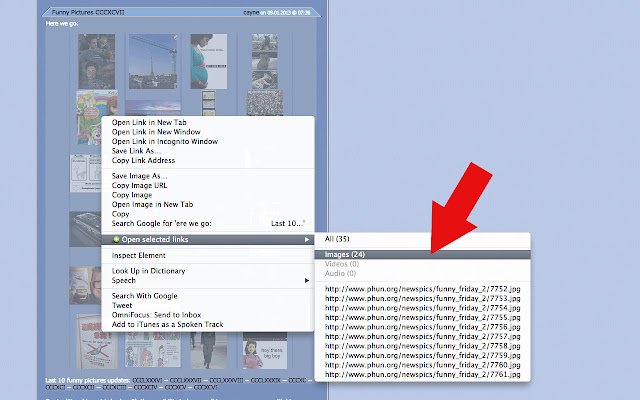This screenshot has height=400, width=640.
Task: Open the link ending in 7759.jpg
Action: pyautogui.click(x=422, y=356)
